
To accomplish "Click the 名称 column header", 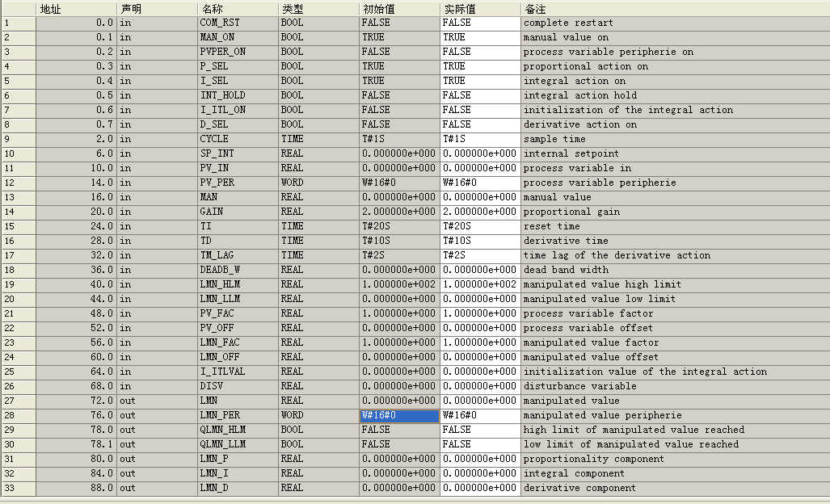I will (238, 8).
